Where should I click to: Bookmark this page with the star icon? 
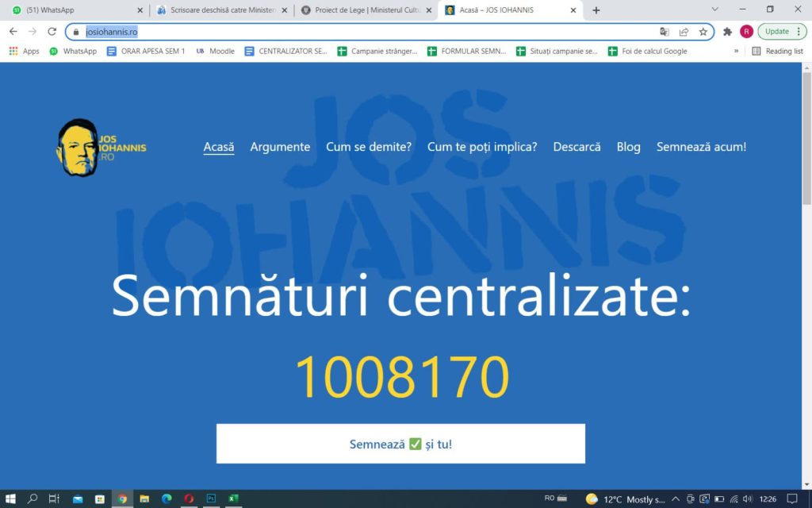click(x=703, y=32)
